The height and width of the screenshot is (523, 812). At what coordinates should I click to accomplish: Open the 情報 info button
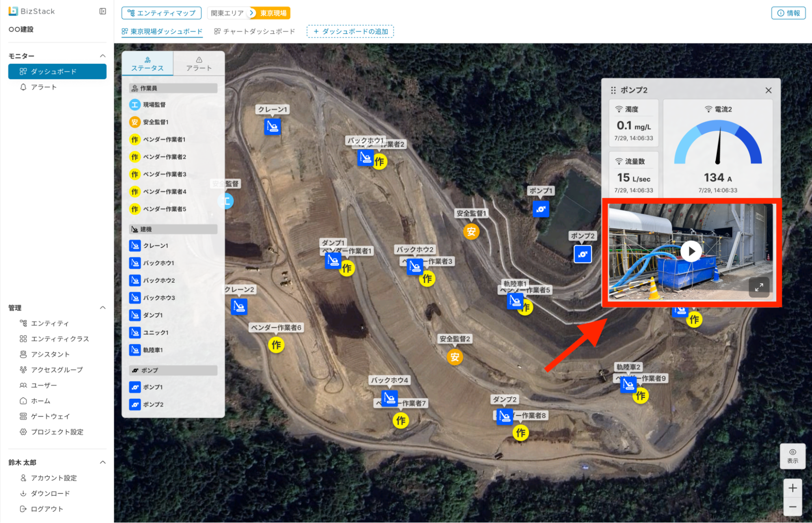788,13
